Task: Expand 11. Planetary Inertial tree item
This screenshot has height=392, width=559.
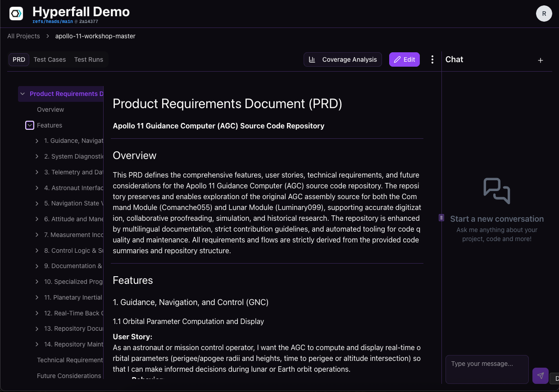Action: (x=37, y=297)
